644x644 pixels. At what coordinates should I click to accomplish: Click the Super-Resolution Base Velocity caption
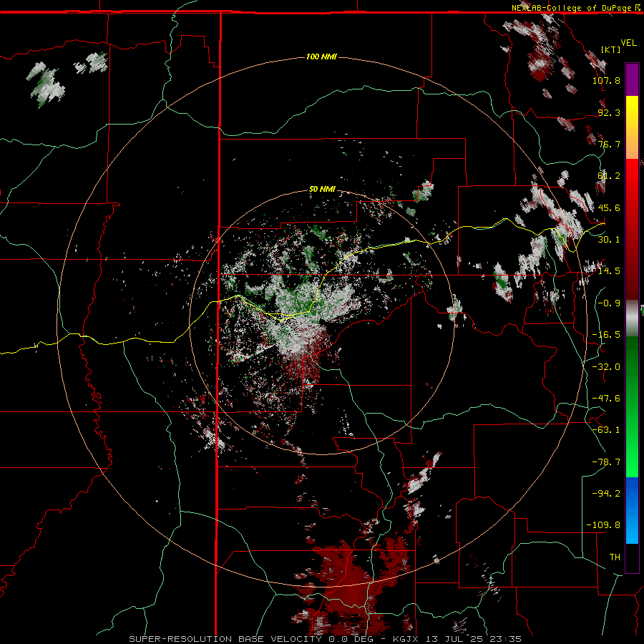click(x=326, y=639)
